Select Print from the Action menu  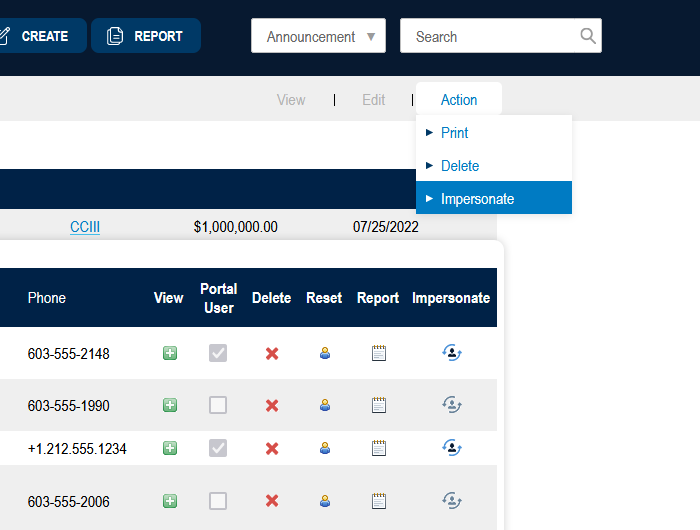click(454, 133)
